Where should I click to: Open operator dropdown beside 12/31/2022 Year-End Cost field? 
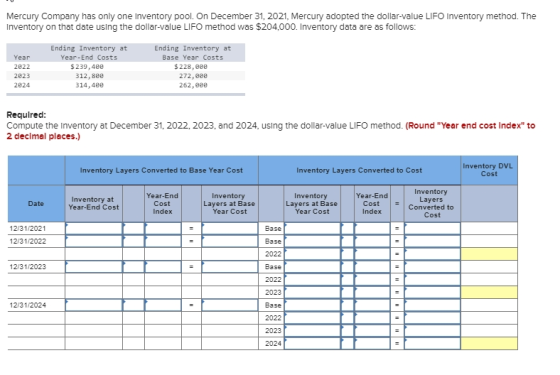coord(134,241)
